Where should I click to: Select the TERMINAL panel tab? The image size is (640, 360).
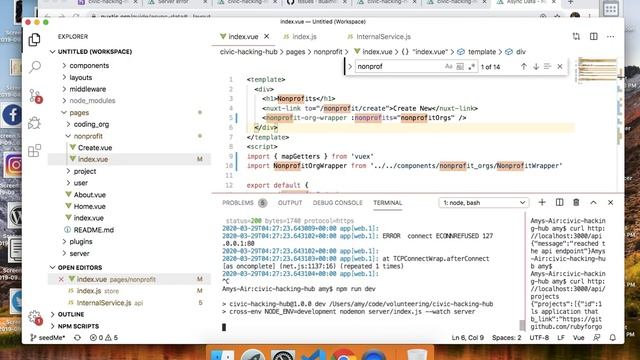(387, 203)
